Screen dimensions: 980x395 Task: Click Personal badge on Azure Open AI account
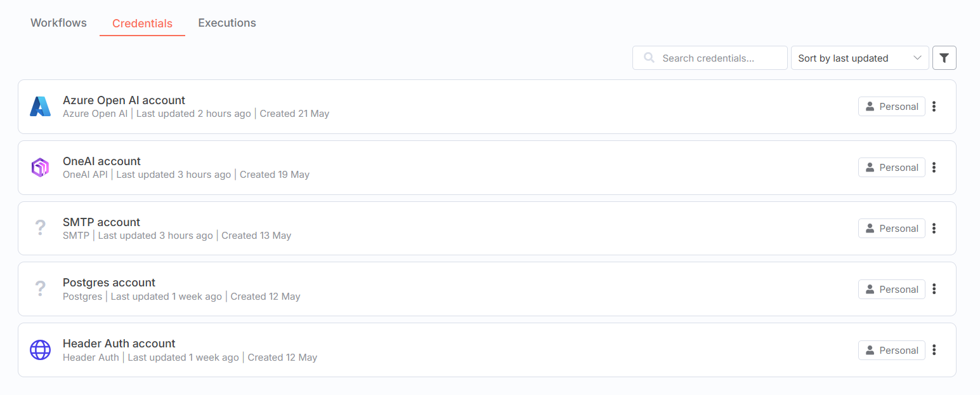point(891,107)
